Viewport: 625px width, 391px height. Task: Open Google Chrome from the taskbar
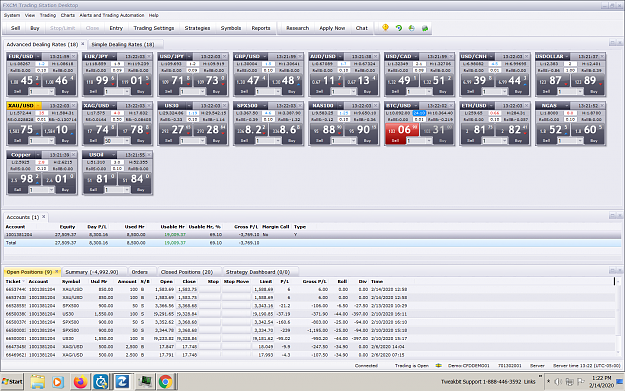pyautogui.click(x=165, y=382)
